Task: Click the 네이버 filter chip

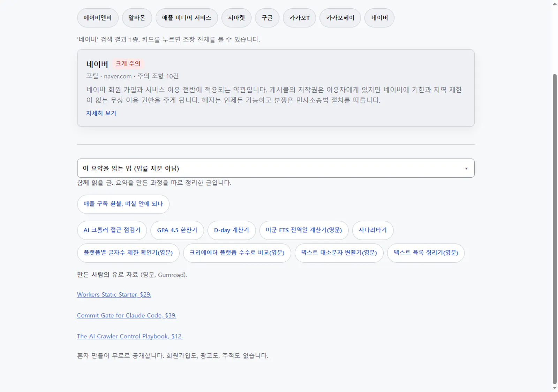Action: 379,18
